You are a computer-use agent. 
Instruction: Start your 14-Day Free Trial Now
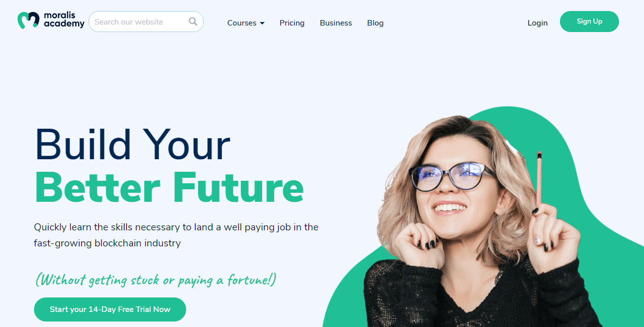pyautogui.click(x=110, y=309)
